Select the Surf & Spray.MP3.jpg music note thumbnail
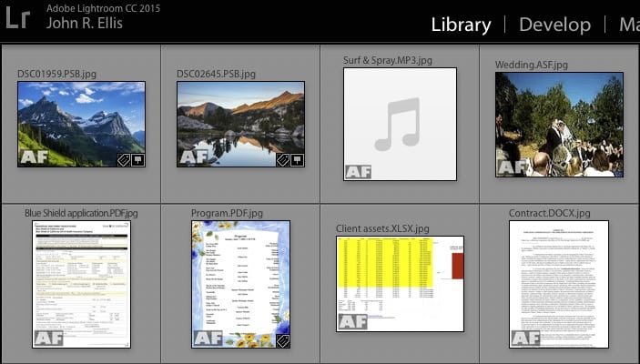The width and height of the screenshot is (640, 364). [400, 124]
